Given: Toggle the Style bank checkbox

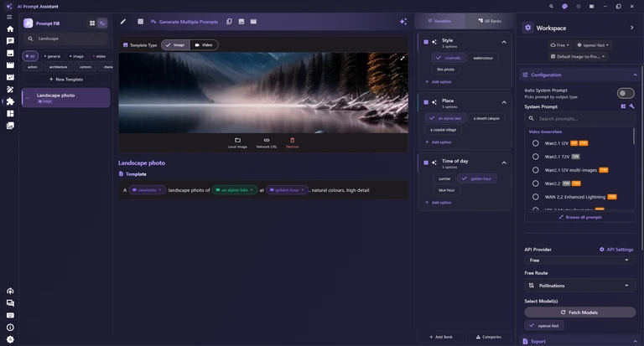Looking at the screenshot, I should (x=426, y=42).
